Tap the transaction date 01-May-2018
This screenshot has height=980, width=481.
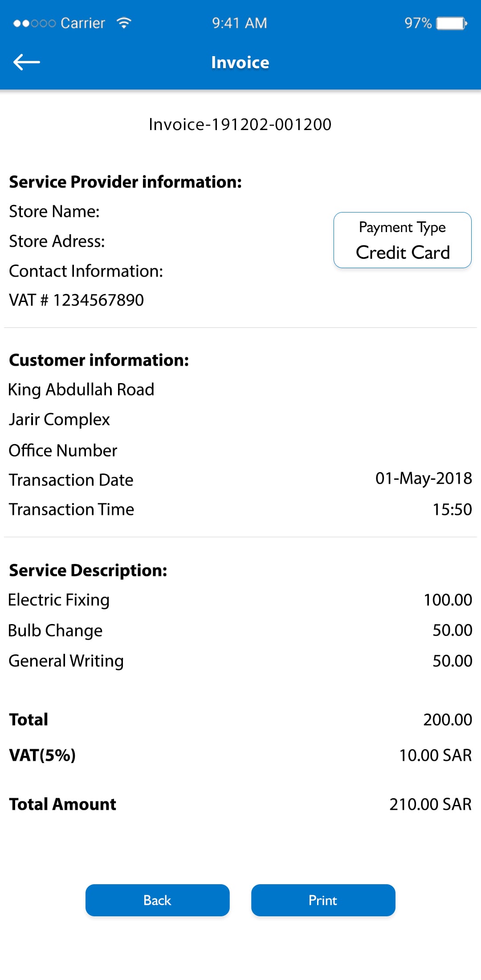(423, 478)
